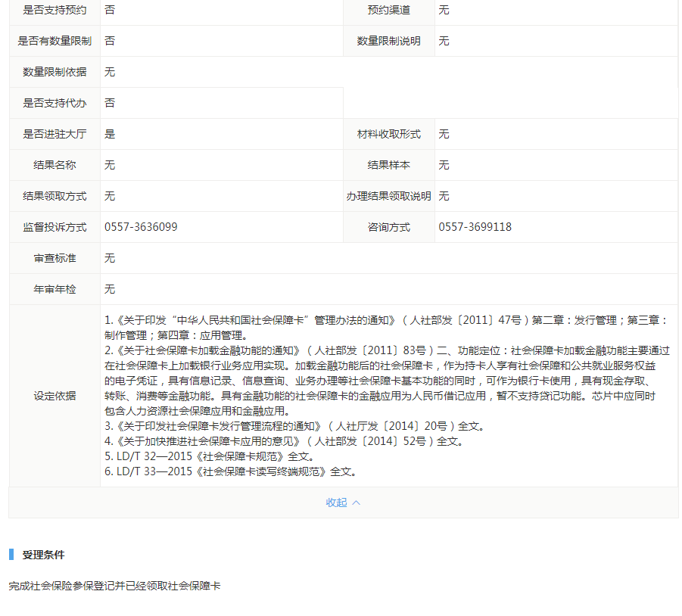This screenshot has width=682, height=616.
Task: Click the 结果样本 label cell
Action: tap(389, 165)
